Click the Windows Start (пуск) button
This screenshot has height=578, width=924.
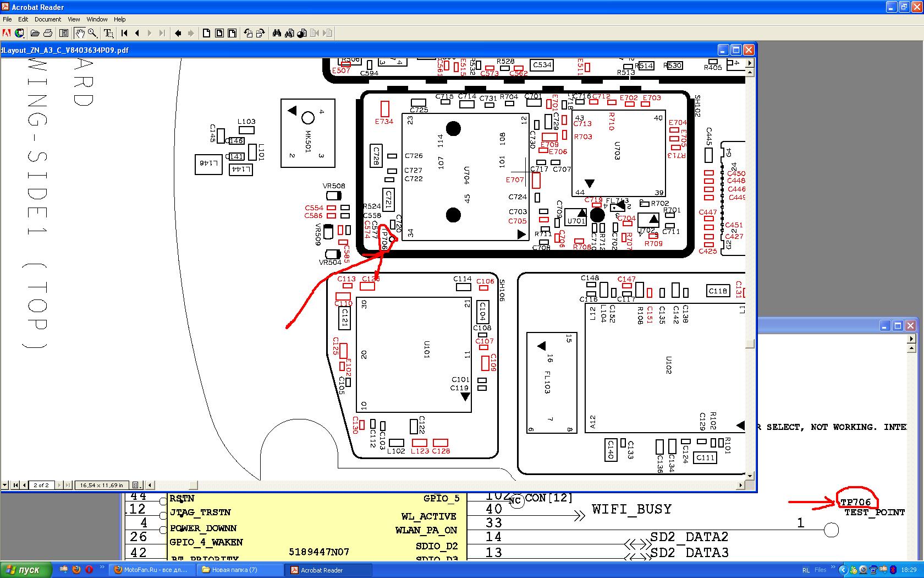(26, 570)
